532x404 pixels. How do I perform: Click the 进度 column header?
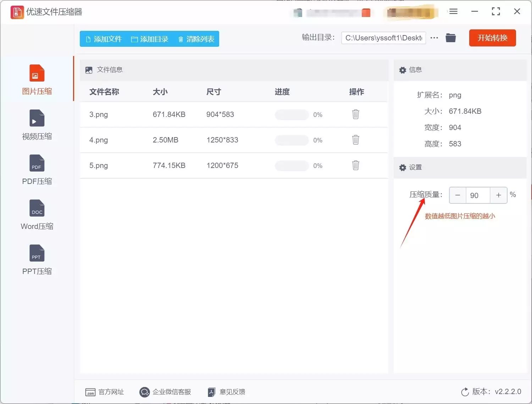pyautogui.click(x=282, y=92)
